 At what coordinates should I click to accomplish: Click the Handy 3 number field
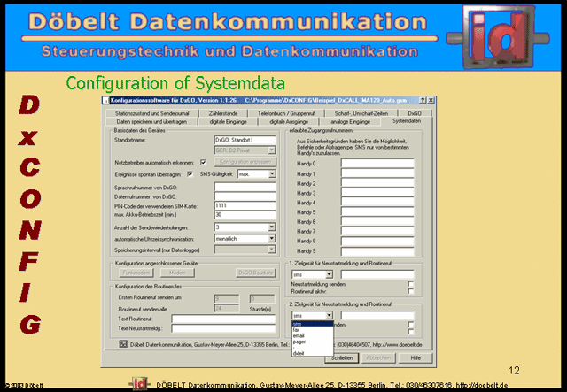[377, 193]
